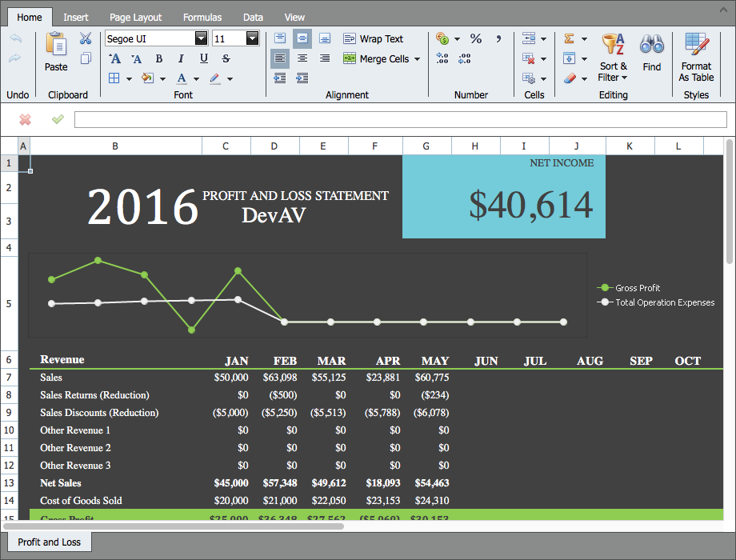Increase font size with the larger A icon

pyautogui.click(x=114, y=58)
